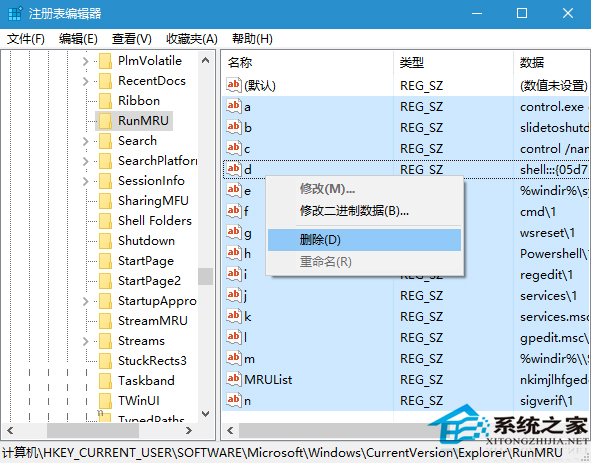Select the string icon of value d
Viewport: 591px width, 463px height.
[234, 169]
